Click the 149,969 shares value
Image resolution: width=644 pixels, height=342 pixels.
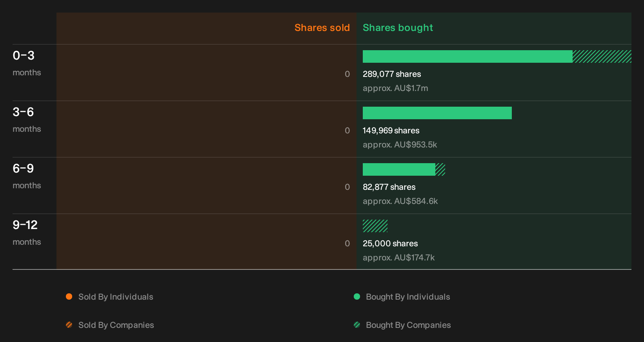[391, 131]
